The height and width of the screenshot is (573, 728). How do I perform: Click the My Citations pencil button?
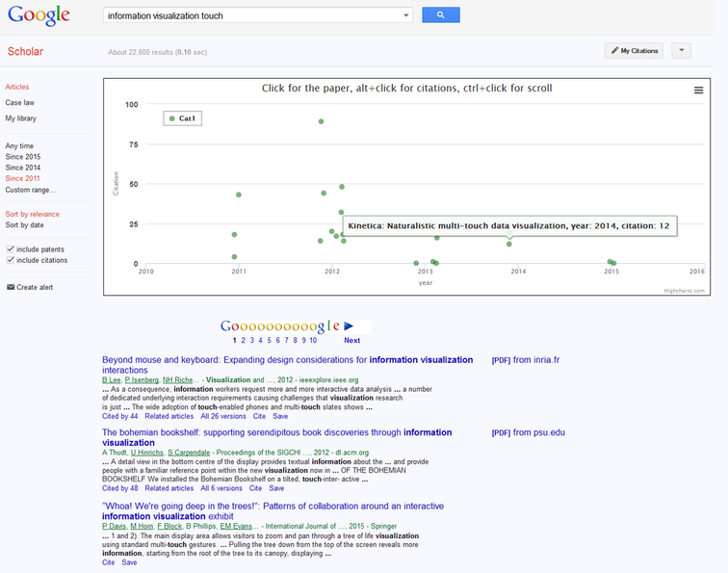point(634,51)
